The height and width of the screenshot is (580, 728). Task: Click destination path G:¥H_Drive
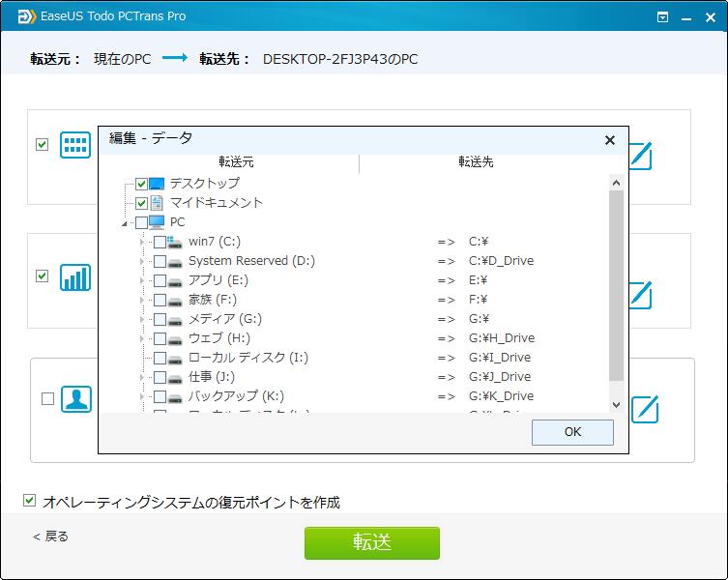click(x=502, y=338)
